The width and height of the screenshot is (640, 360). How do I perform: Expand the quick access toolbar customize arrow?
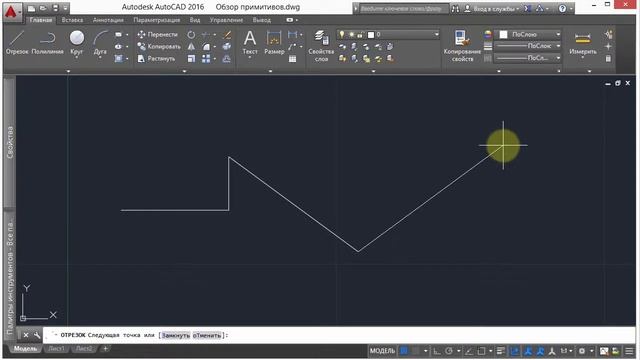point(65,8)
